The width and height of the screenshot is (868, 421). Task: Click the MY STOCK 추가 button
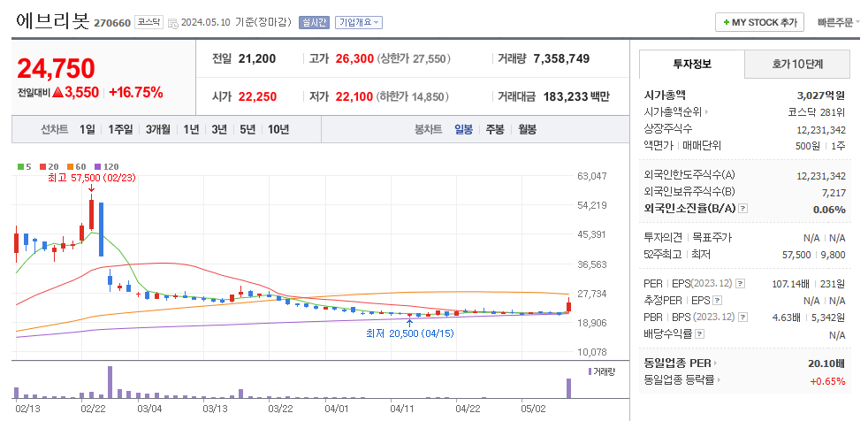[x=759, y=23]
